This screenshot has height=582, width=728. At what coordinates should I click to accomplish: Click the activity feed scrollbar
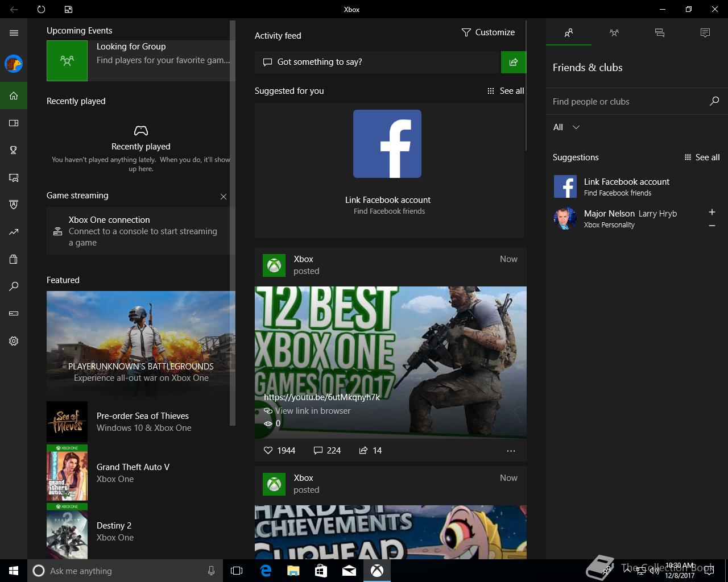(527, 85)
